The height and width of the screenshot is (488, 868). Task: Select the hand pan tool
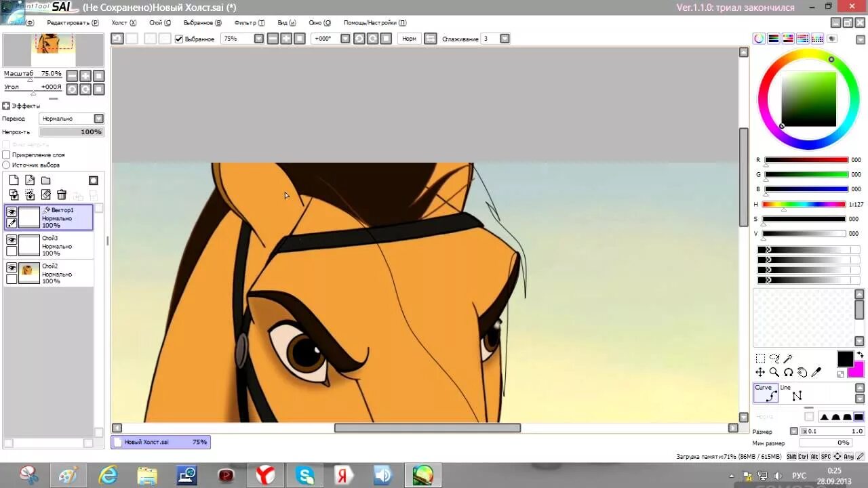click(x=802, y=372)
